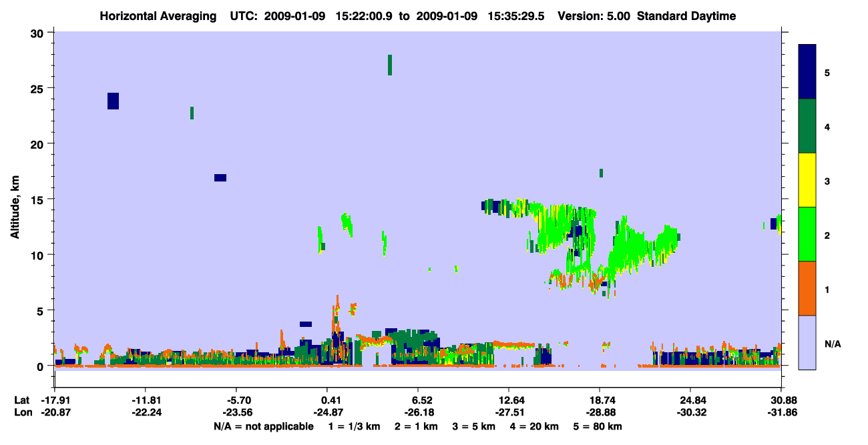The image size is (868, 445).
Task: Click the dark blue feature near 24 km altitude
Action: [x=113, y=101]
